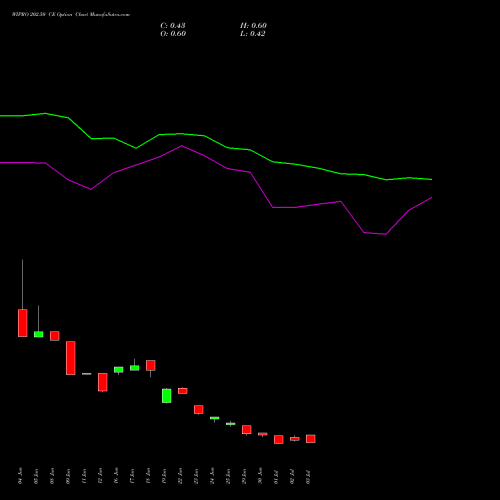Screen dimensions: 500x500
Task: Click the 12 Jun date axis label
Action: coord(100,476)
